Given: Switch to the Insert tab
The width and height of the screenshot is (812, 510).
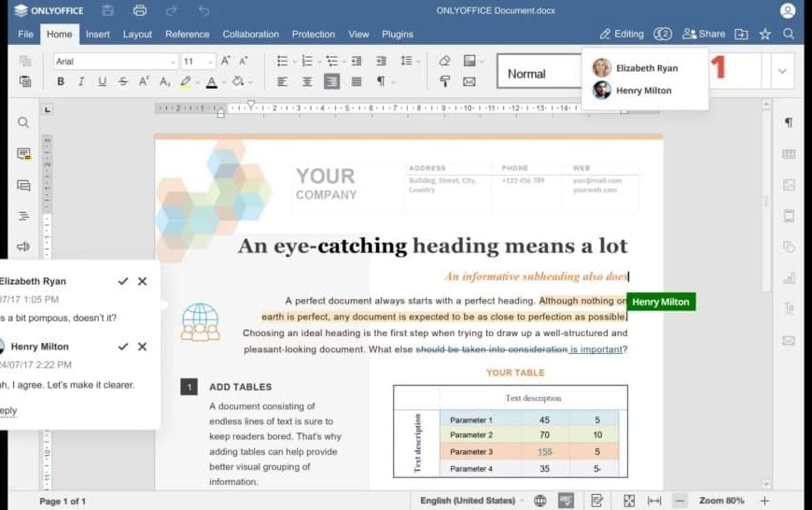Looking at the screenshot, I should click(x=97, y=35).
